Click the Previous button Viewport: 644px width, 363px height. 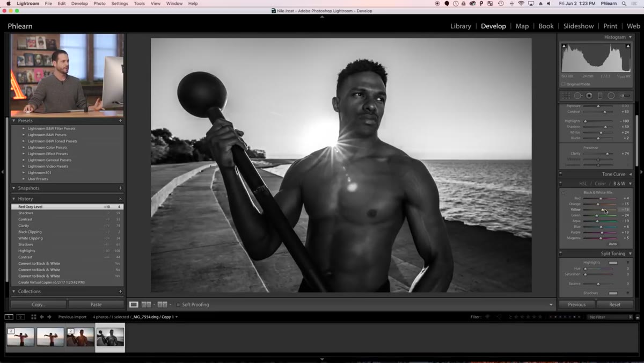point(577,304)
